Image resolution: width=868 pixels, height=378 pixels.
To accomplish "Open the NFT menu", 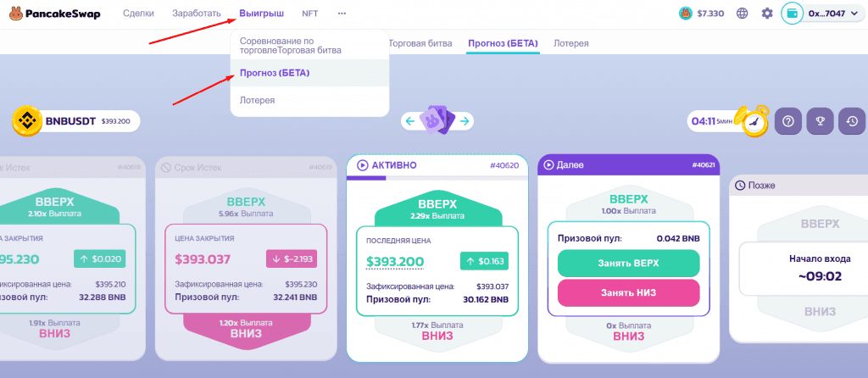I will [310, 14].
